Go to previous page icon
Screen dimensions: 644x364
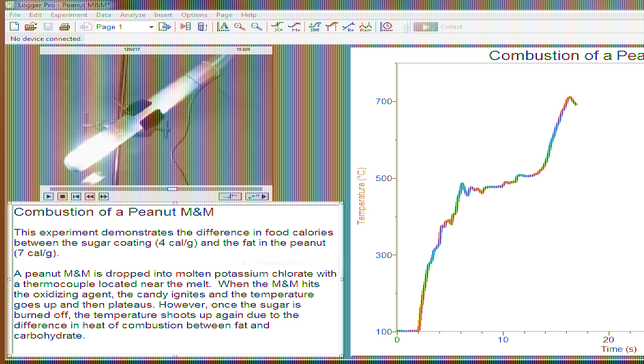pos(86,27)
